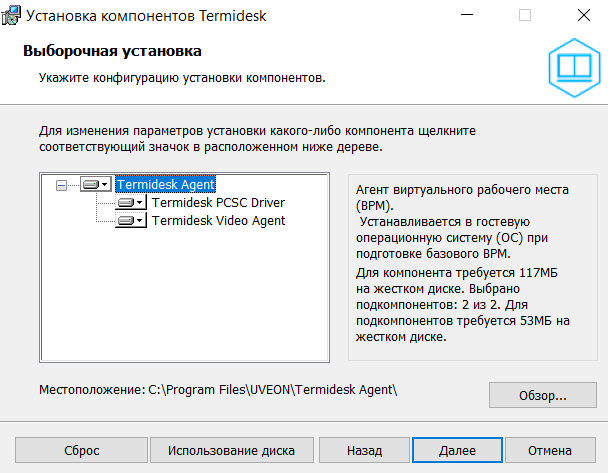Open the Termidesk Agent feature install dropdown
608x473 pixels.
96,184
